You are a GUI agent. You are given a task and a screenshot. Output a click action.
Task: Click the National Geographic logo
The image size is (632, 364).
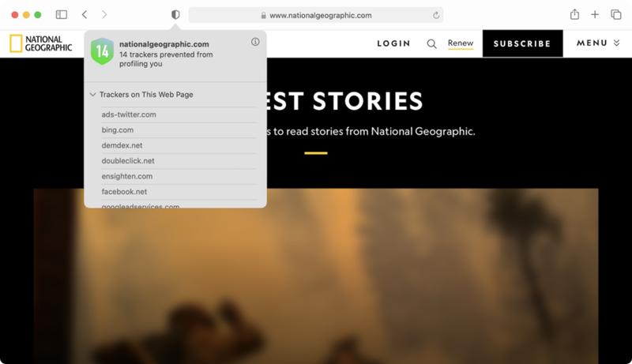click(x=41, y=43)
